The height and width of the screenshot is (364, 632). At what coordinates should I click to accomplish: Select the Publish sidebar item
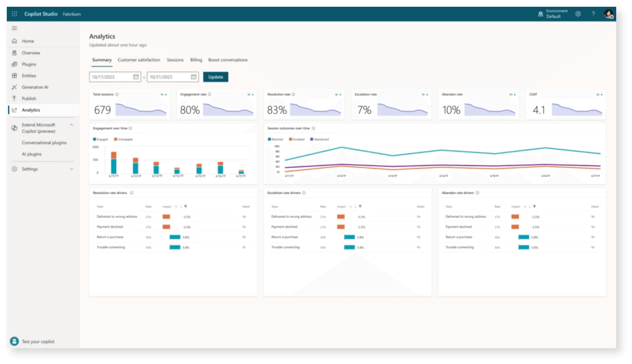(x=29, y=98)
